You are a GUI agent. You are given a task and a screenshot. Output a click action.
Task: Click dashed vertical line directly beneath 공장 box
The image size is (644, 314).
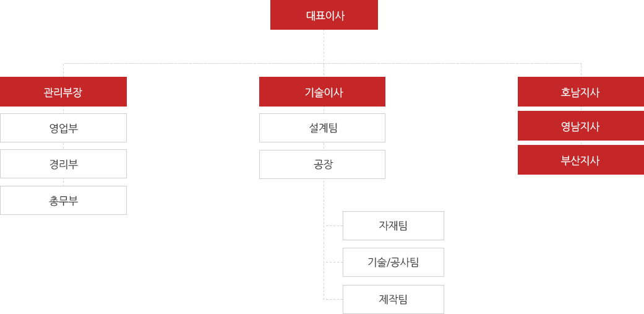coord(324,201)
